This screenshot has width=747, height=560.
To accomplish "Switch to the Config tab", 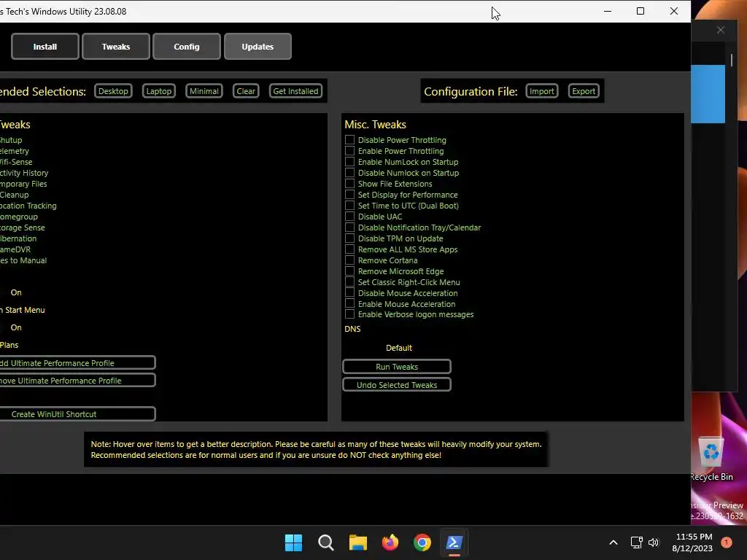I will tap(187, 47).
